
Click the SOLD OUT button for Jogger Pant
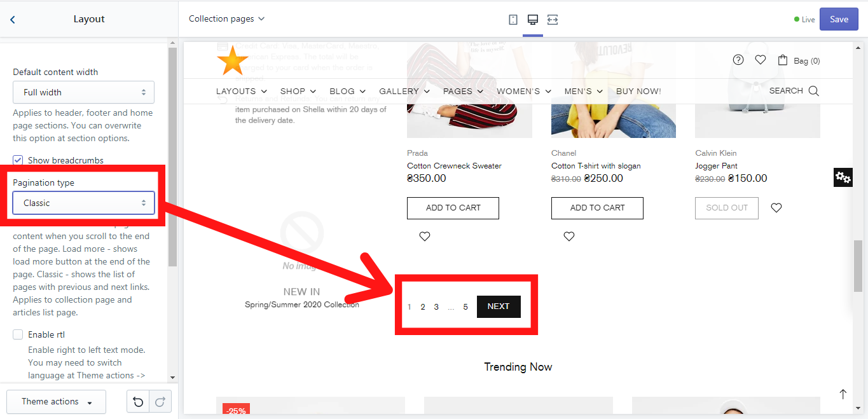727,208
